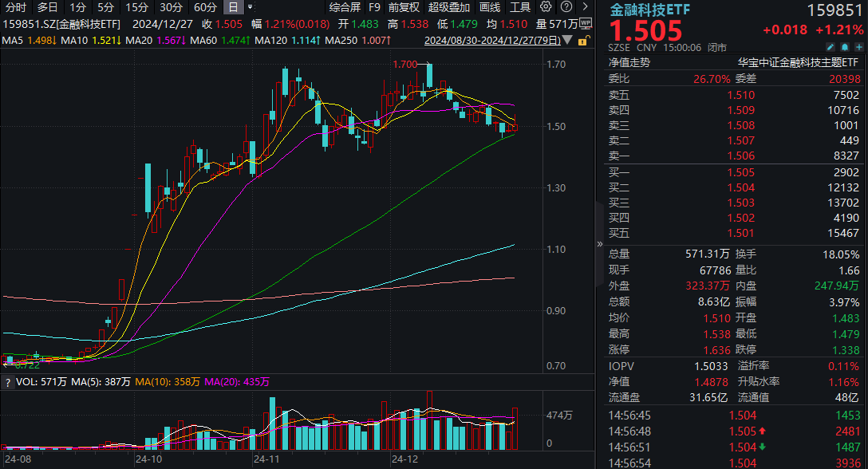The width and height of the screenshot is (868, 469).
Task: Click the question mark icon beside VOL indicator
Action: pyautogui.click(x=8, y=381)
